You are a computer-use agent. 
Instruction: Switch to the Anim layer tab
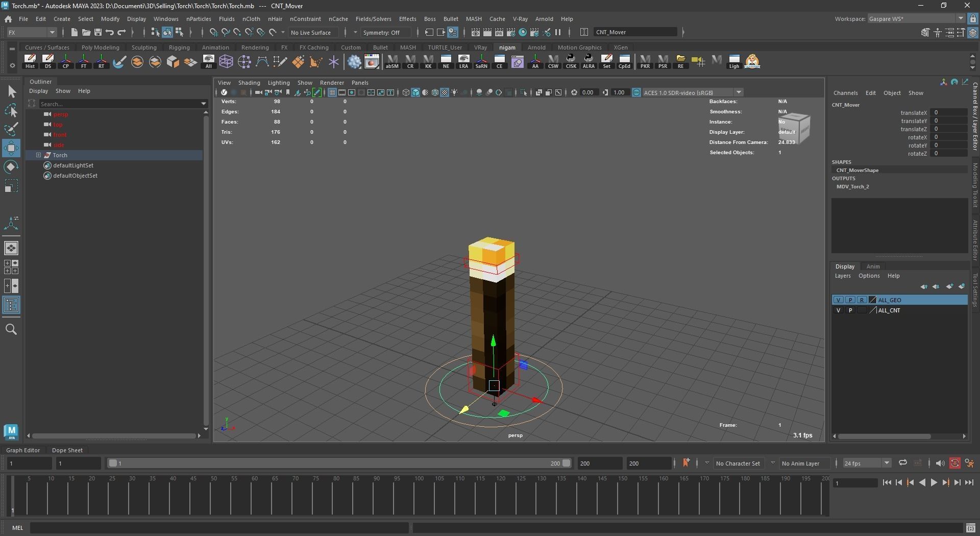tap(873, 266)
